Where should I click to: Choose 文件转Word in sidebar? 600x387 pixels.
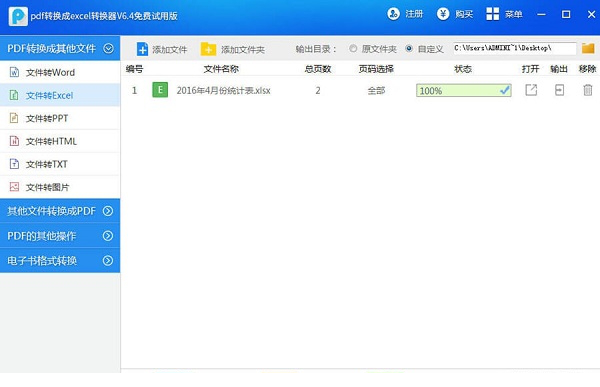pyautogui.click(x=60, y=72)
